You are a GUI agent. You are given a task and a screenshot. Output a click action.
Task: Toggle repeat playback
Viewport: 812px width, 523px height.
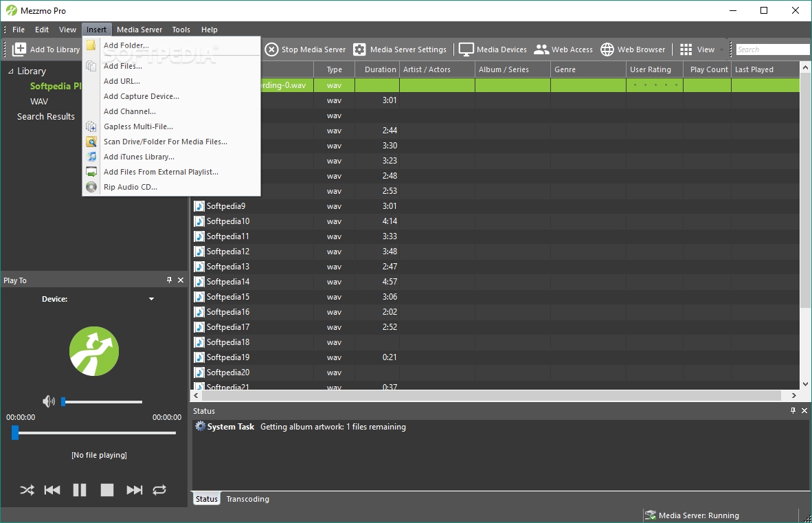(159, 490)
